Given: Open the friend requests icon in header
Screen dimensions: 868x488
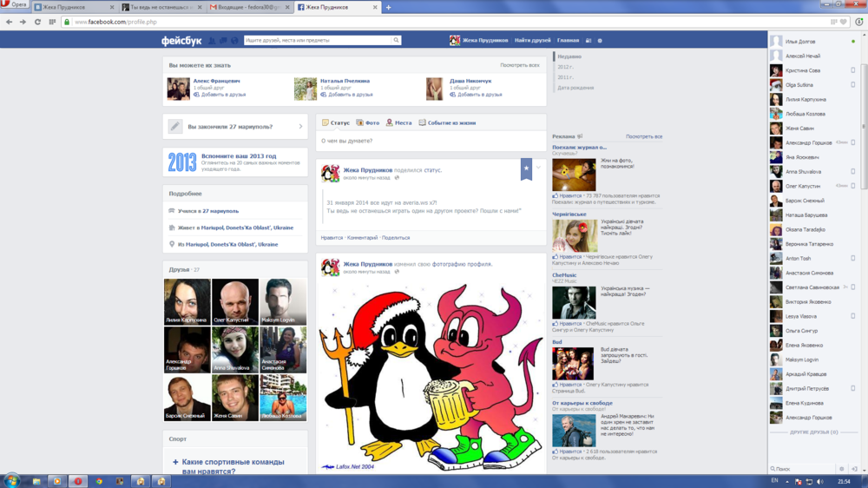Looking at the screenshot, I should (x=212, y=41).
